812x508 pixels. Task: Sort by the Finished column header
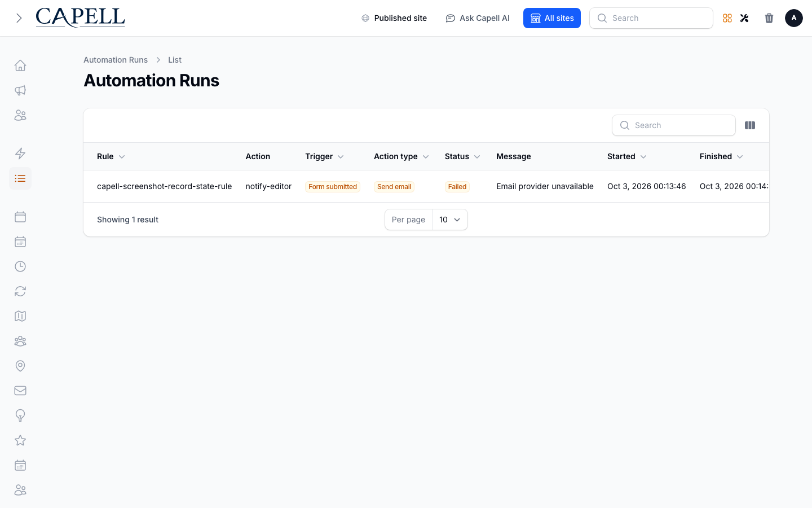point(722,156)
